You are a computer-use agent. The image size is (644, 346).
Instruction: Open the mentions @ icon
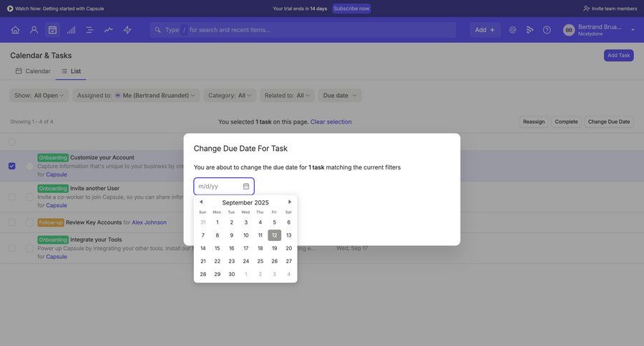pos(512,30)
